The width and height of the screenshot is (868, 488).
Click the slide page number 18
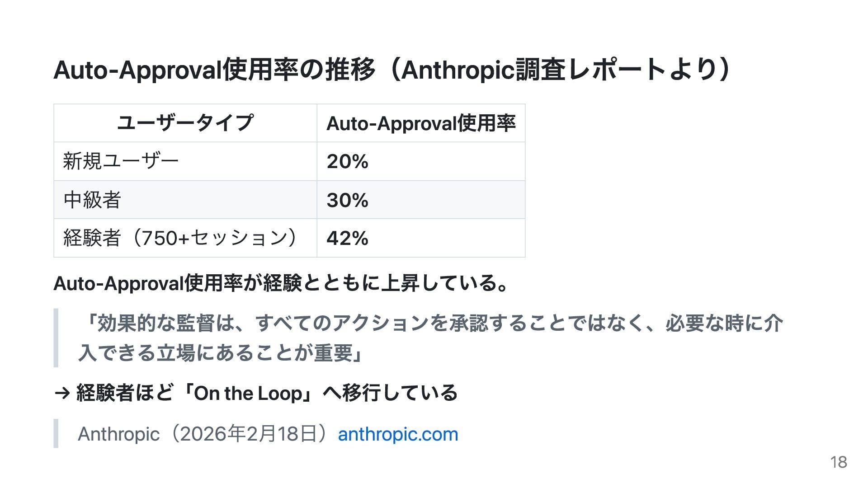click(x=838, y=462)
